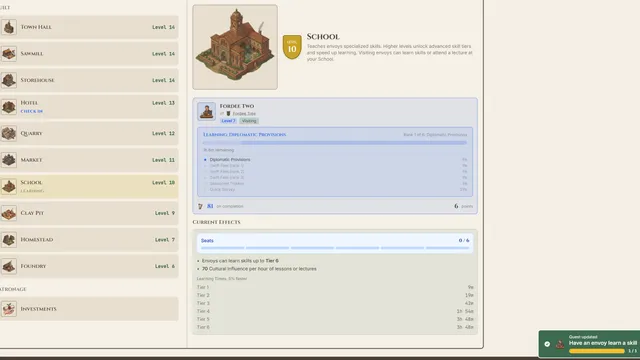
Task: Open the 'Have an envoy learn a skill' quest notification
Action: point(589,344)
